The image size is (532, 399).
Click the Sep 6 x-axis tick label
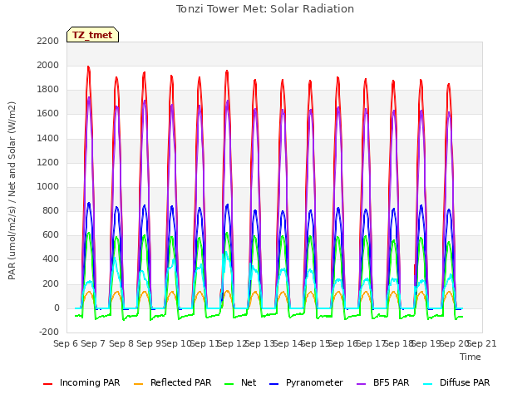(x=66, y=343)
